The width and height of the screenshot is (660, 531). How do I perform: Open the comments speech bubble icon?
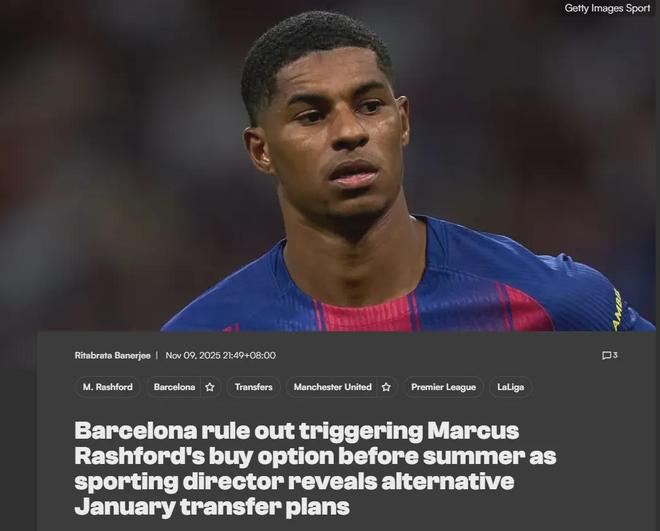[x=606, y=356]
